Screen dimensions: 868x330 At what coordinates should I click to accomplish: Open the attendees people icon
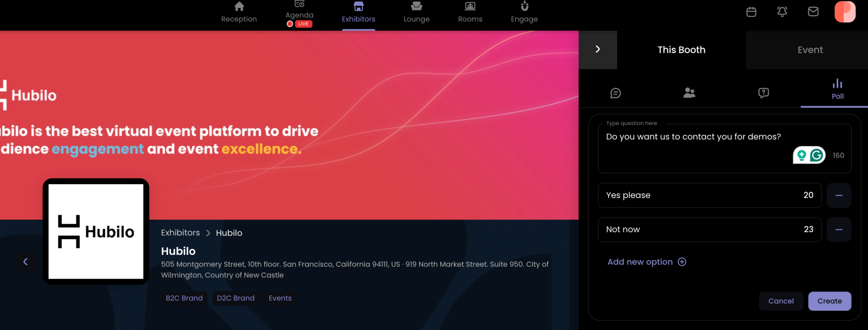tap(689, 93)
